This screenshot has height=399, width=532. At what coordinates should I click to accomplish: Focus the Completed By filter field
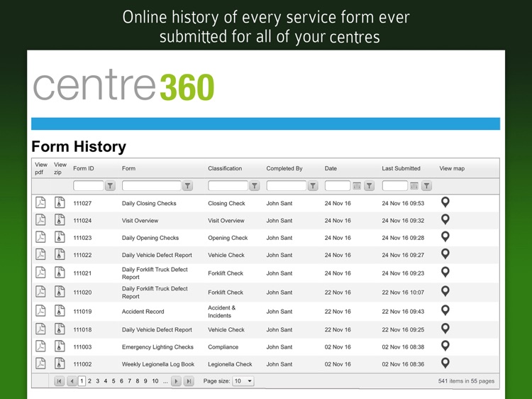click(287, 186)
